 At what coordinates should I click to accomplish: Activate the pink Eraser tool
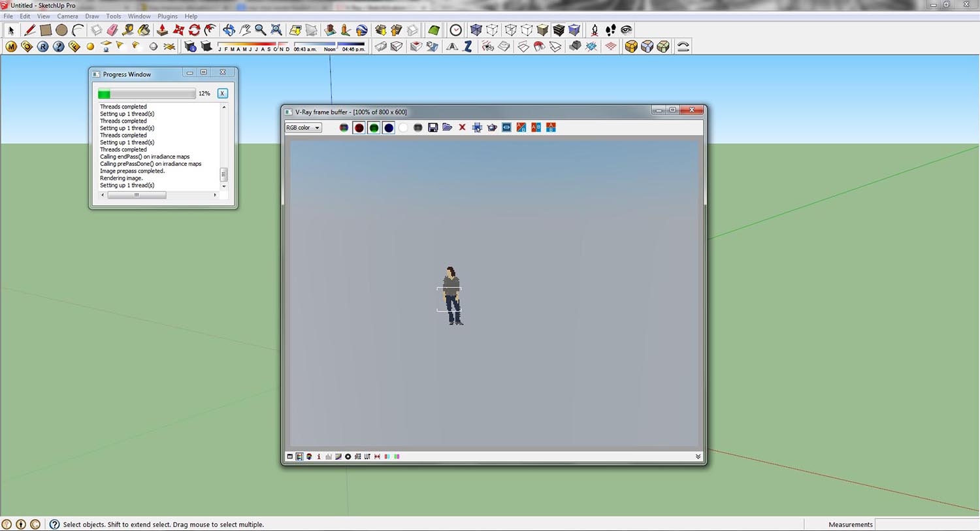coord(112,30)
